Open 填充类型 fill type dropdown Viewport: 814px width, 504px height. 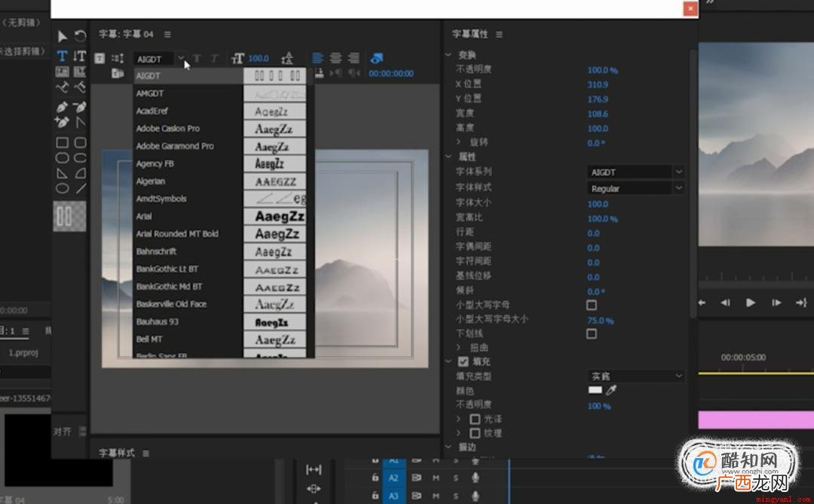click(x=635, y=375)
